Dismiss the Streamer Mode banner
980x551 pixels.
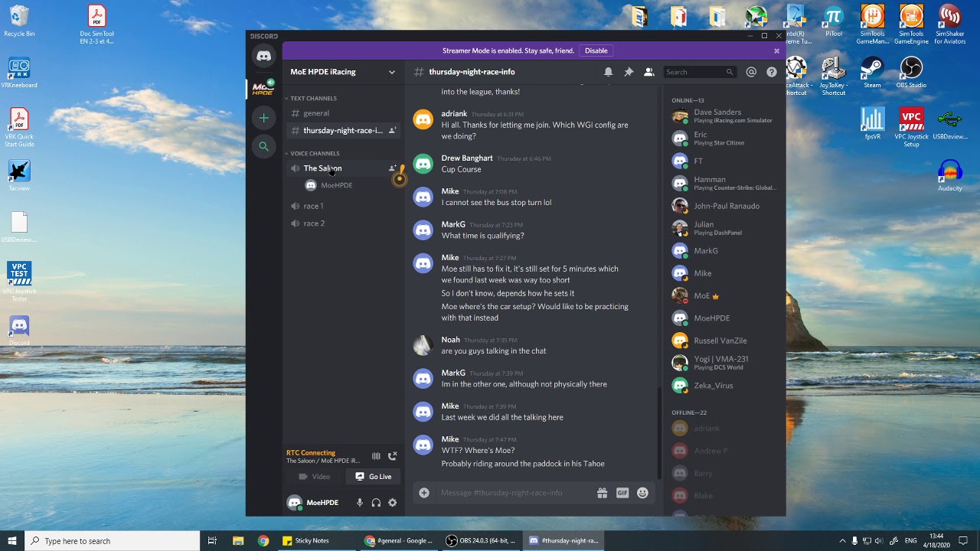pyautogui.click(x=776, y=51)
